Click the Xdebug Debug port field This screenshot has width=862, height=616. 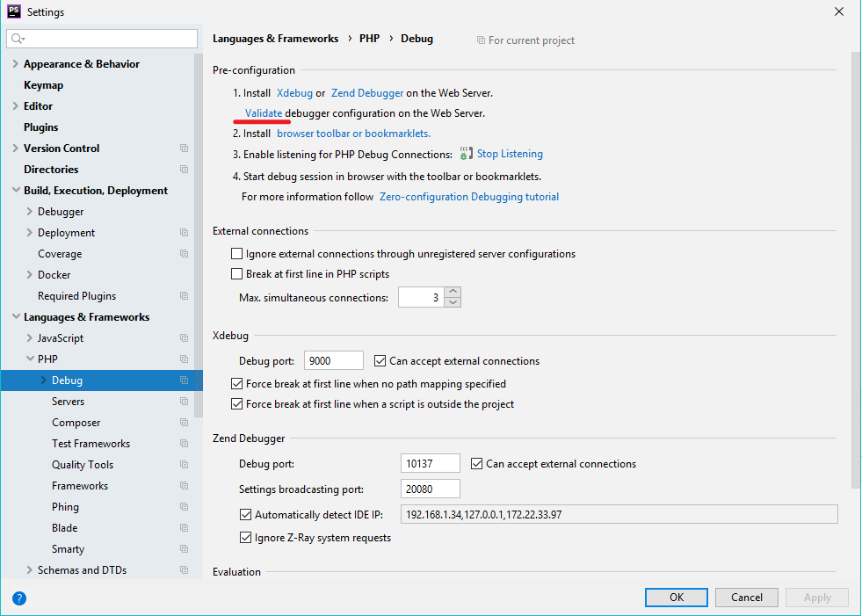point(333,360)
